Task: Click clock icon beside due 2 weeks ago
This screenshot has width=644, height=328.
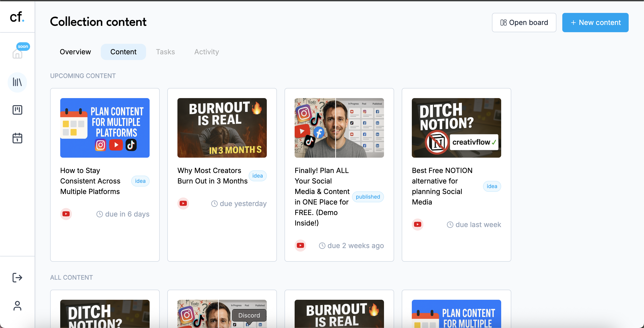Action: pyautogui.click(x=322, y=246)
